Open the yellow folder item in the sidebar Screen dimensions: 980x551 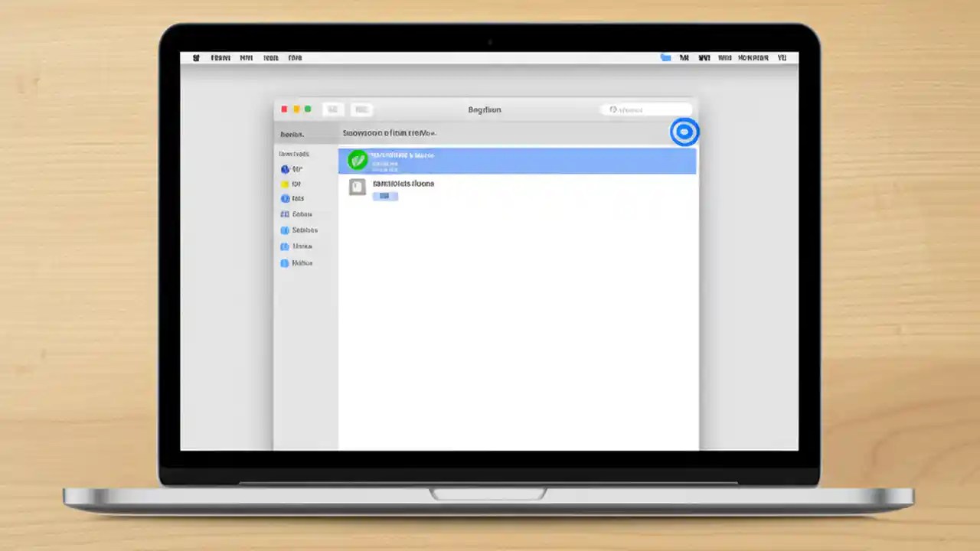pos(285,184)
